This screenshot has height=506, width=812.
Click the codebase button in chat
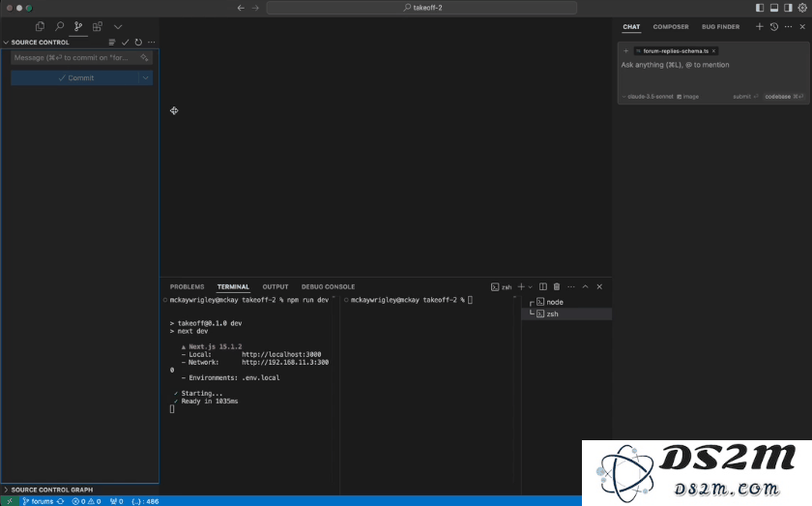tap(784, 97)
